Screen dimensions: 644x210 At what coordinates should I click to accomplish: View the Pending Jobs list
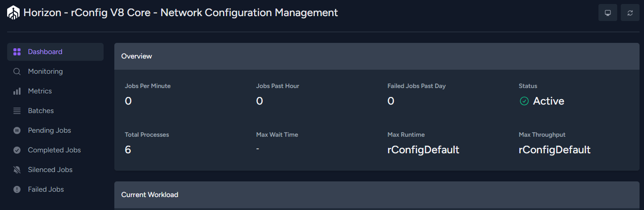click(x=55, y=130)
